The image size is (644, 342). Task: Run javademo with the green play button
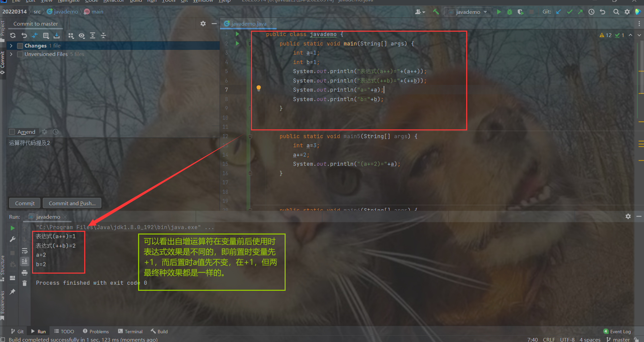[x=499, y=12]
